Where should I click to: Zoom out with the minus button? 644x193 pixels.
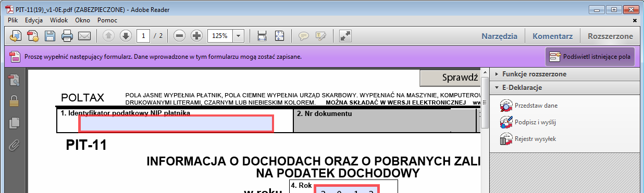(180, 36)
